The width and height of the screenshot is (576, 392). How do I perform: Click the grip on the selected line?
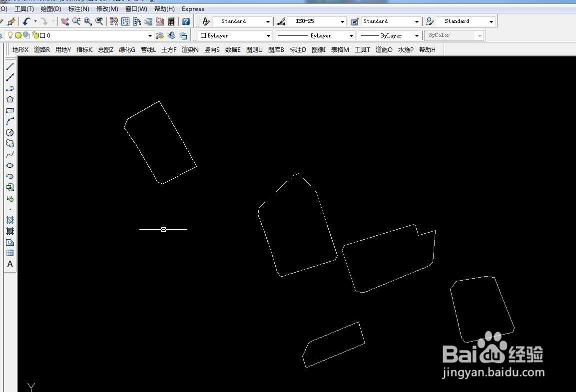tap(163, 229)
